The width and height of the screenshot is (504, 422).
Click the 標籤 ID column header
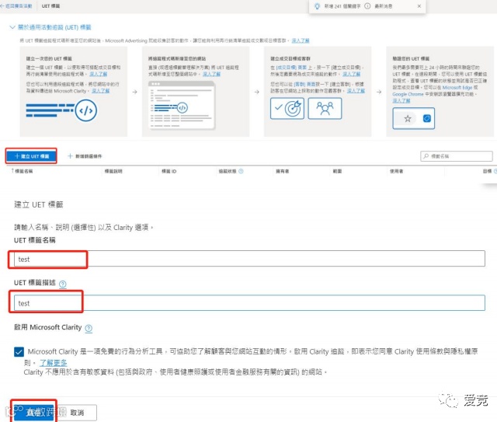[169, 171]
